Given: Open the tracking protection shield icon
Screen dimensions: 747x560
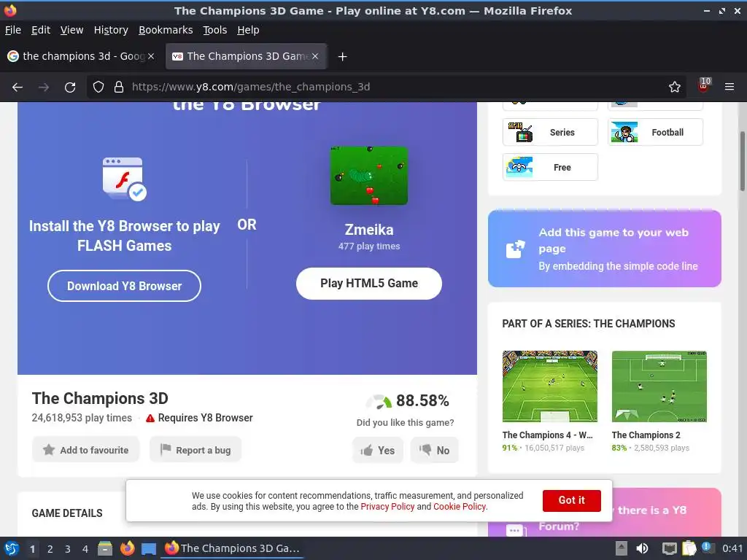Looking at the screenshot, I should point(98,87).
